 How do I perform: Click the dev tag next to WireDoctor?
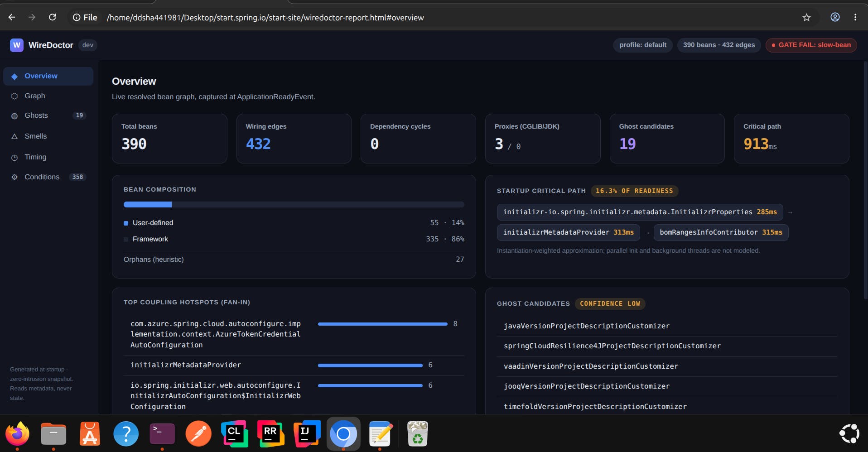[x=88, y=45]
